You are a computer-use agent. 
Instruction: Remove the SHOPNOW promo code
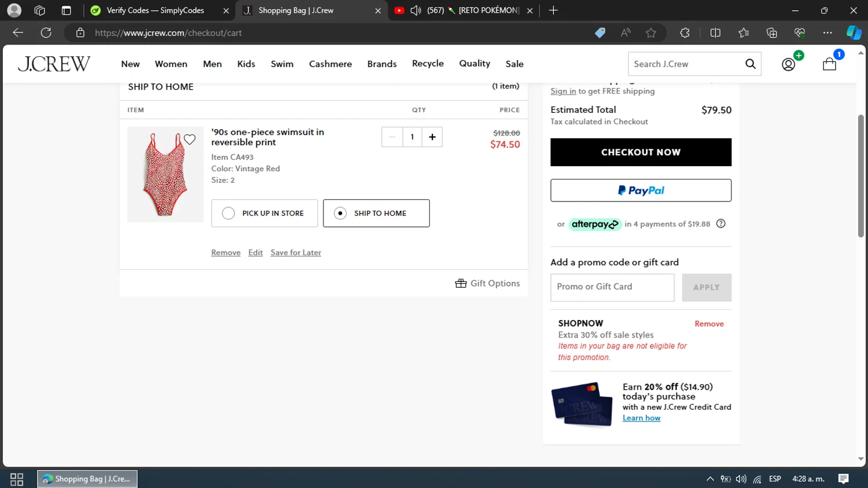709,324
